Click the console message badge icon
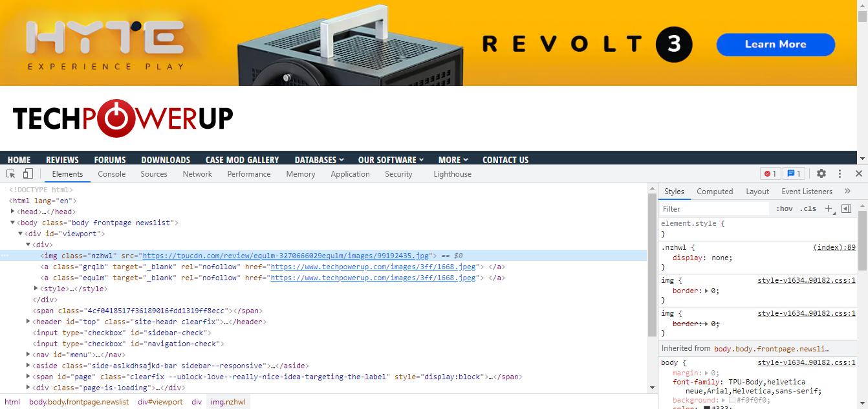Viewport: 868px width, 409px height. (x=794, y=173)
